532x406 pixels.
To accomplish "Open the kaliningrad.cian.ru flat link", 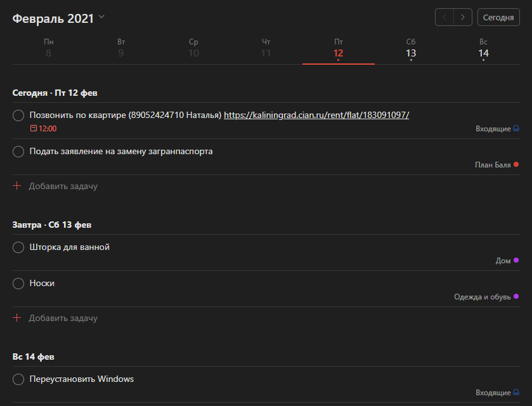I will pyautogui.click(x=316, y=115).
